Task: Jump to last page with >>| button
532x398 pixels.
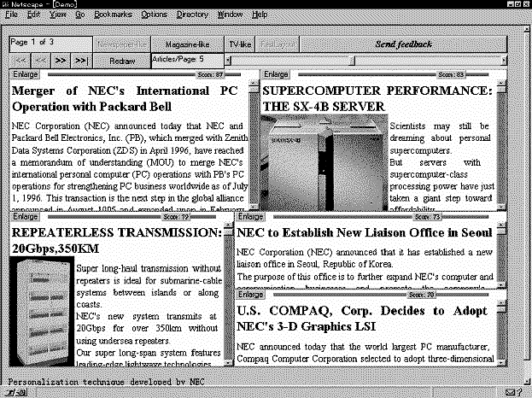Action: tap(82, 61)
